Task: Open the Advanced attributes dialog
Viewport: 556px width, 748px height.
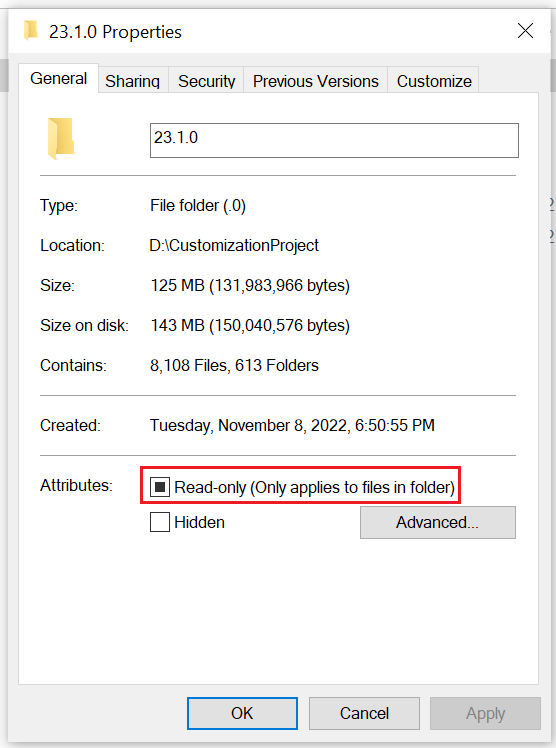Action: (x=438, y=522)
